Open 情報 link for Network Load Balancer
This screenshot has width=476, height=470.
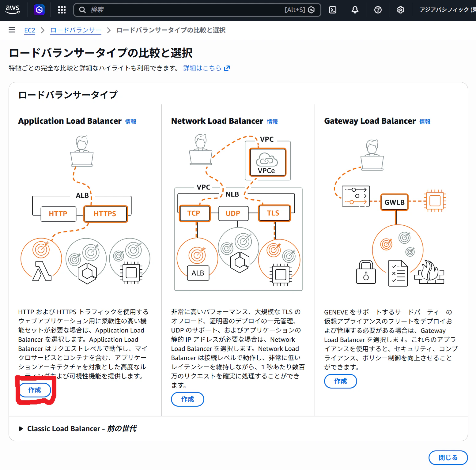272,122
